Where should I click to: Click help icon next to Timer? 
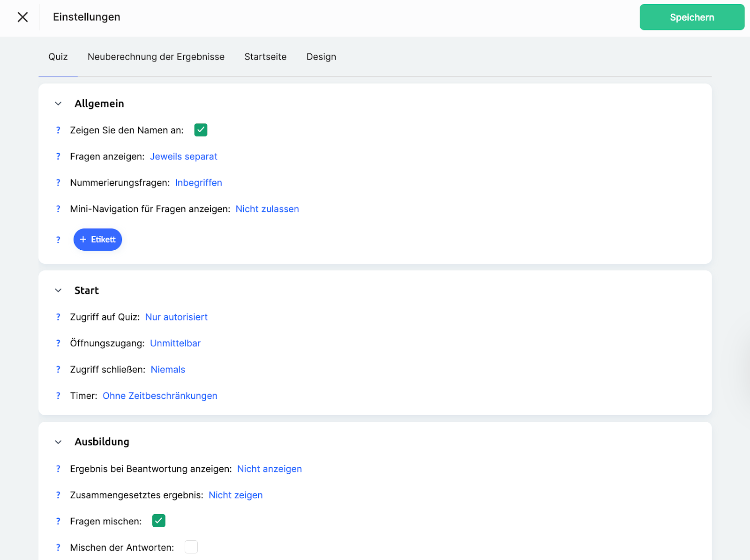[x=58, y=396]
